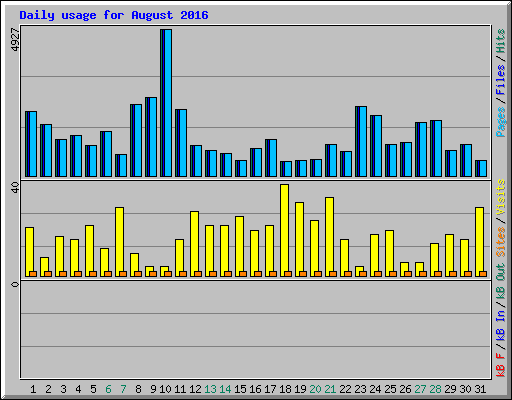Click the Sites legend label
The image size is (512, 400).
[x=501, y=242]
